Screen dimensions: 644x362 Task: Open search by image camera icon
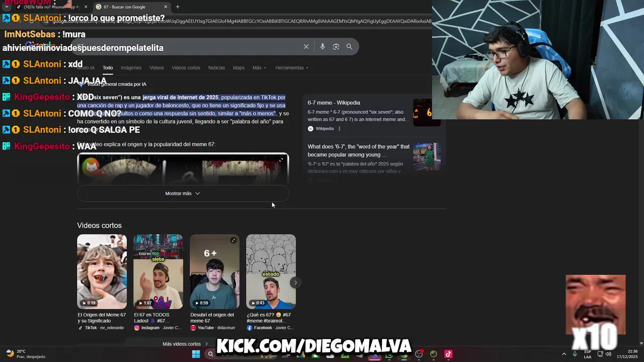[x=336, y=47]
